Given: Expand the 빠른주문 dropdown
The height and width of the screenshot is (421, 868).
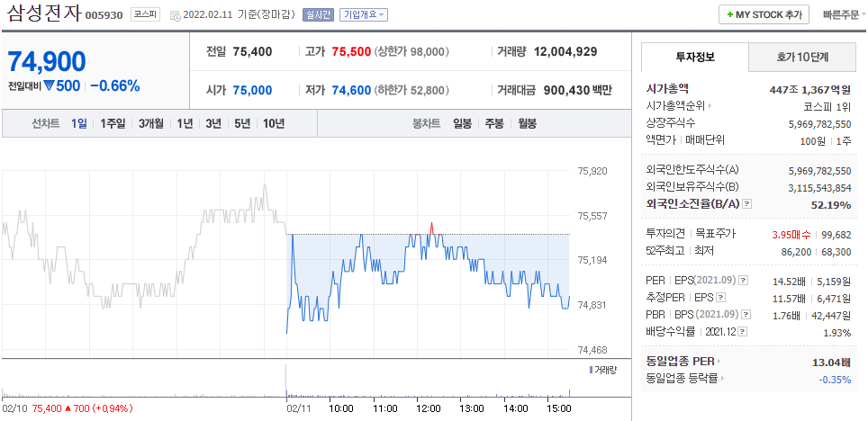Looking at the screenshot, I should [845, 14].
